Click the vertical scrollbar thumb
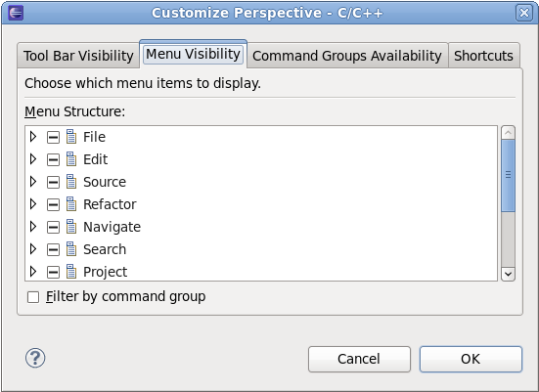This screenshot has height=392, width=539. [x=508, y=175]
